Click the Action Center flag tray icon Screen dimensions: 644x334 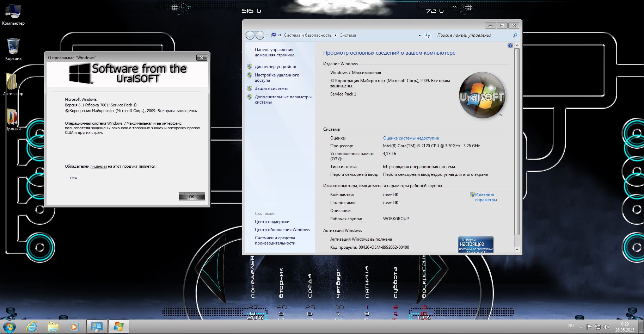click(589, 327)
